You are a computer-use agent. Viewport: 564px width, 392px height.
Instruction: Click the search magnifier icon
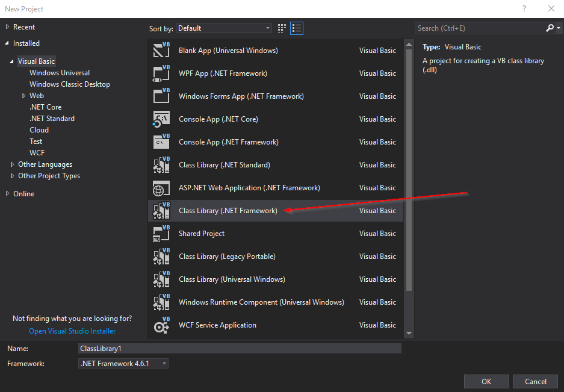(x=550, y=28)
